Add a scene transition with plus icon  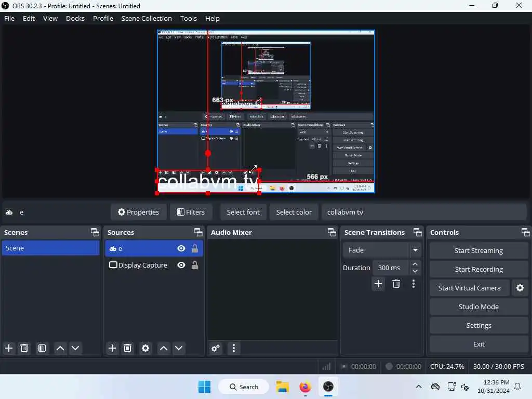(378, 284)
